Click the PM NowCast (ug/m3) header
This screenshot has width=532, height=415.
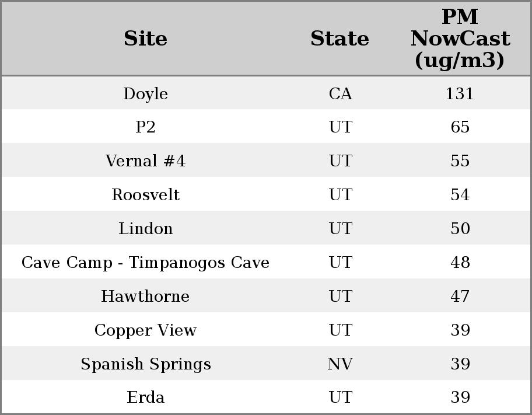(x=460, y=39)
